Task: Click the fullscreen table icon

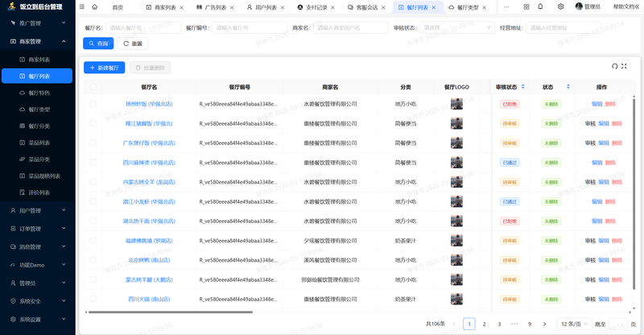Action: pyautogui.click(x=625, y=67)
